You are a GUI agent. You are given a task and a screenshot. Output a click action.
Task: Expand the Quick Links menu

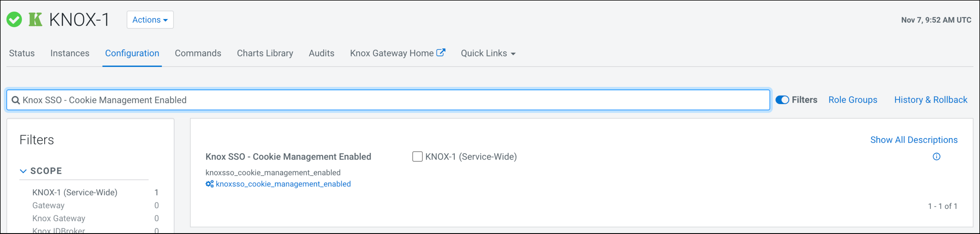pyautogui.click(x=488, y=53)
